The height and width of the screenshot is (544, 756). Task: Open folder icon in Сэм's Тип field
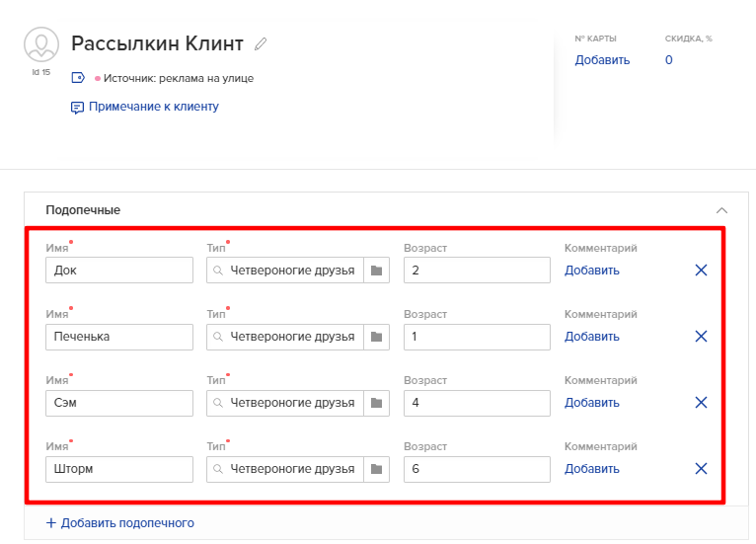tap(376, 403)
